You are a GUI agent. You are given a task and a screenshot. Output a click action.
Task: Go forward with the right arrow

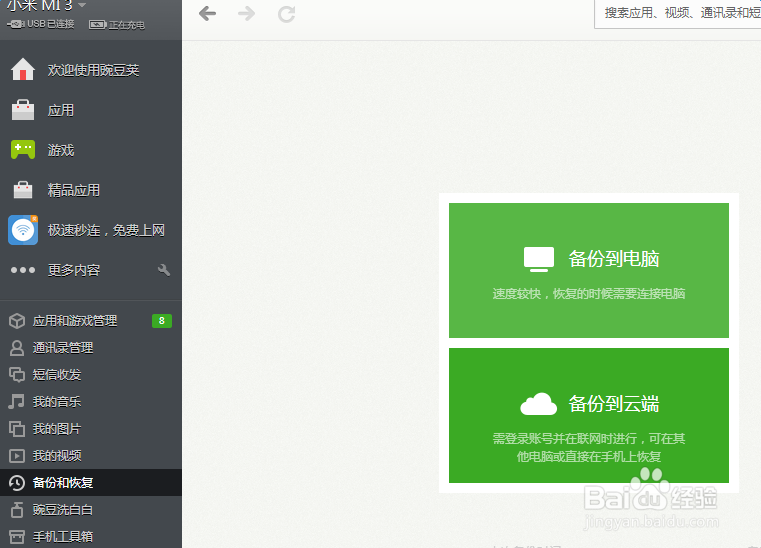tap(247, 14)
